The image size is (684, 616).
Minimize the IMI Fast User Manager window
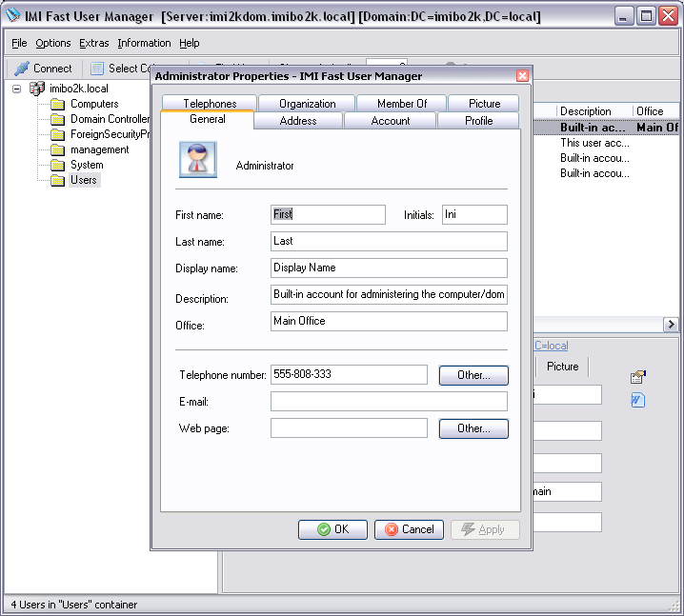coord(624,16)
